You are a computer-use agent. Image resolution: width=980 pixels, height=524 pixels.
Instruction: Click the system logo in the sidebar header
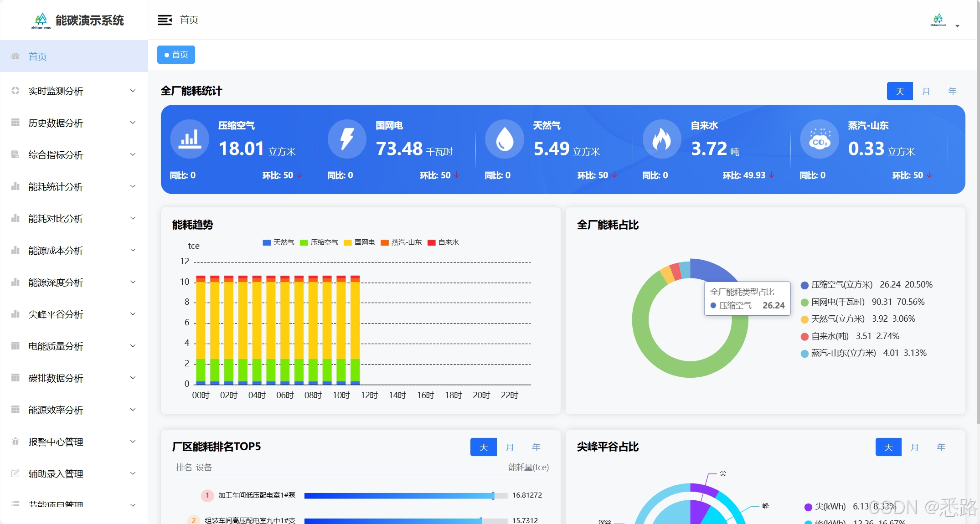pos(41,20)
